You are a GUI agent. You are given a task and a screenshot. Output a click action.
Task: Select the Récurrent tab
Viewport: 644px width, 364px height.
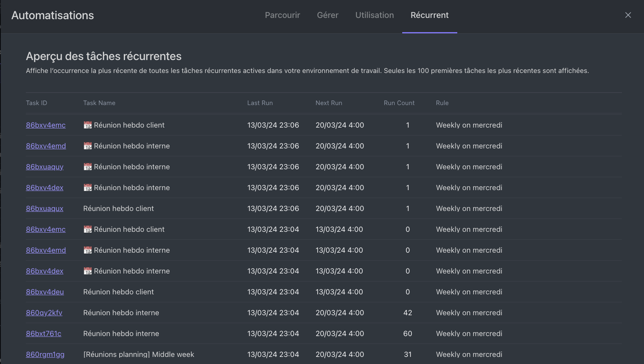coord(429,15)
